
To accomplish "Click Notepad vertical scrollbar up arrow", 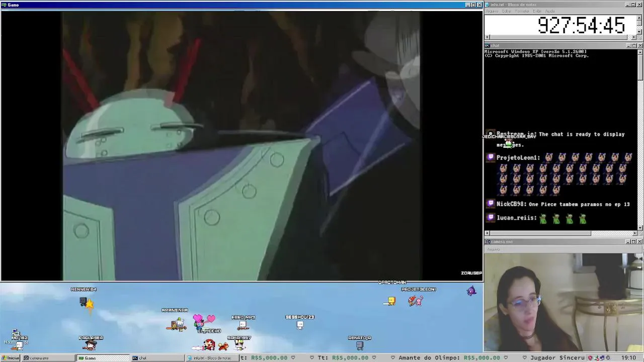I will click(640, 18).
